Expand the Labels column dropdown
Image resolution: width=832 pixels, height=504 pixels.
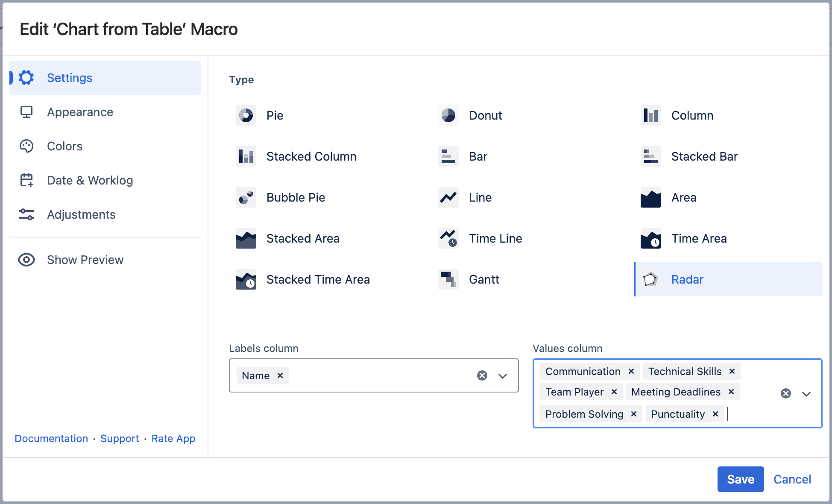(x=503, y=376)
